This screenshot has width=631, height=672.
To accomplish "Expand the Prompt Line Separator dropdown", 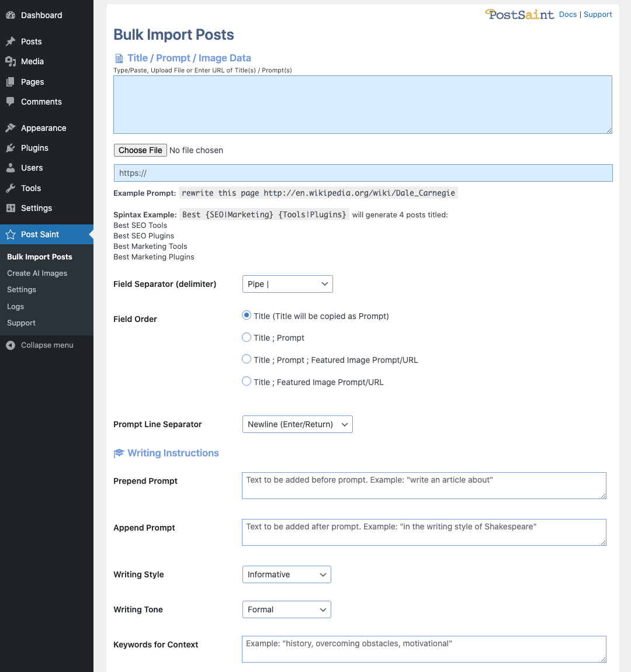I will coord(297,424).
